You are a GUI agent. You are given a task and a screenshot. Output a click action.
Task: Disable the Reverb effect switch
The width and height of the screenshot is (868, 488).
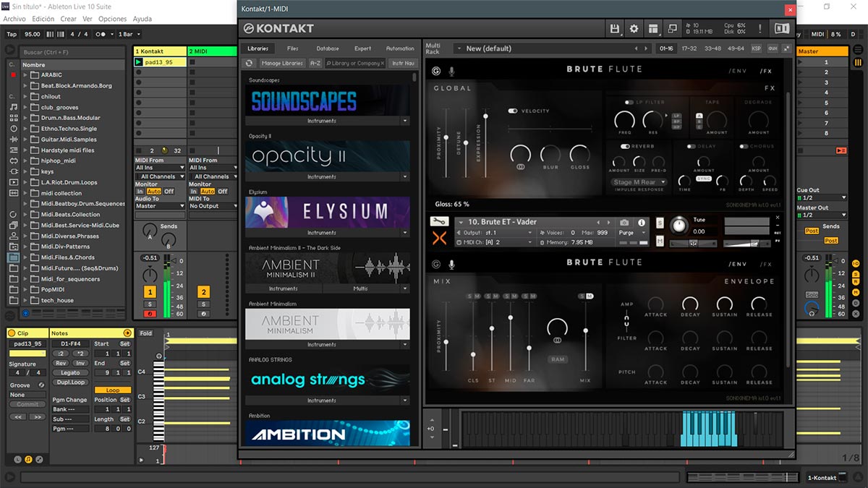tap(625, 146)
